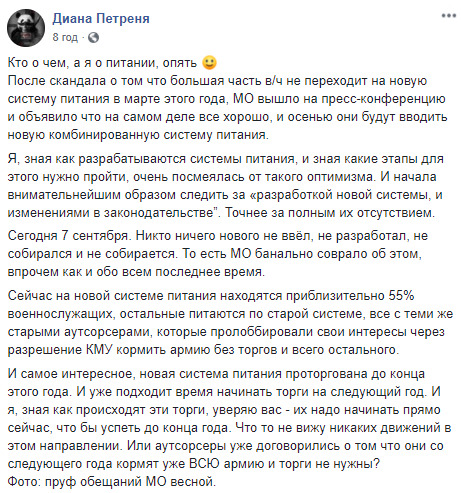This screenshot has height=493, width=461.
Task: Click the paragraph starting 'Сейчас на новой системе'
Action: [x=230, y=323]
